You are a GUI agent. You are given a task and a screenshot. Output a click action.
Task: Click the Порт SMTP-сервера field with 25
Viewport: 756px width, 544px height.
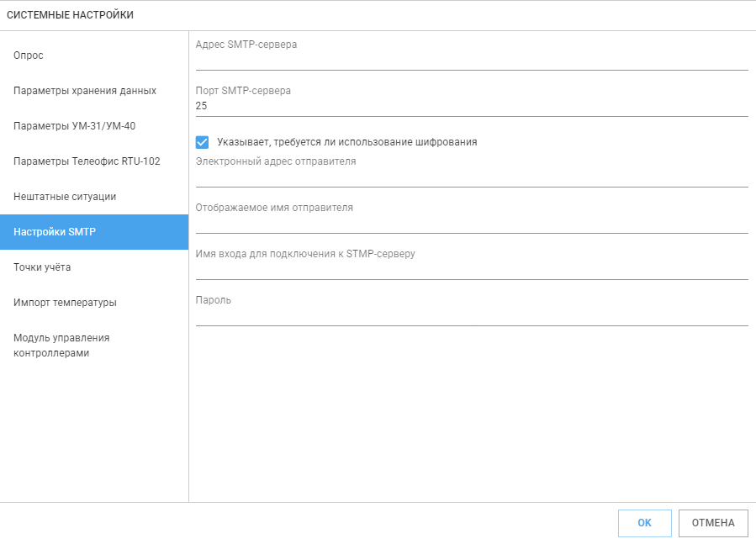472,106
